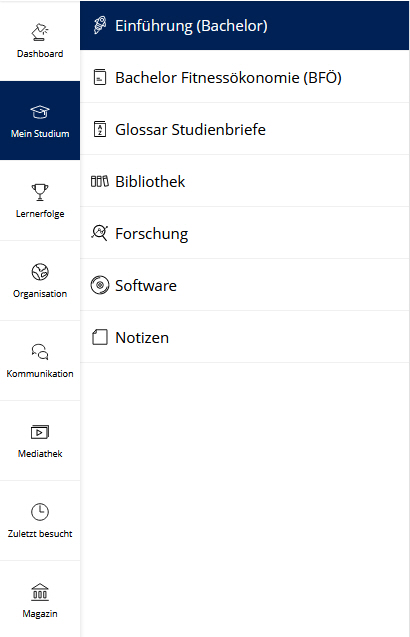Open Bachelor Fitnessökonomie (BFÖ) entry
410x637 pixels.
coord(245,77)
